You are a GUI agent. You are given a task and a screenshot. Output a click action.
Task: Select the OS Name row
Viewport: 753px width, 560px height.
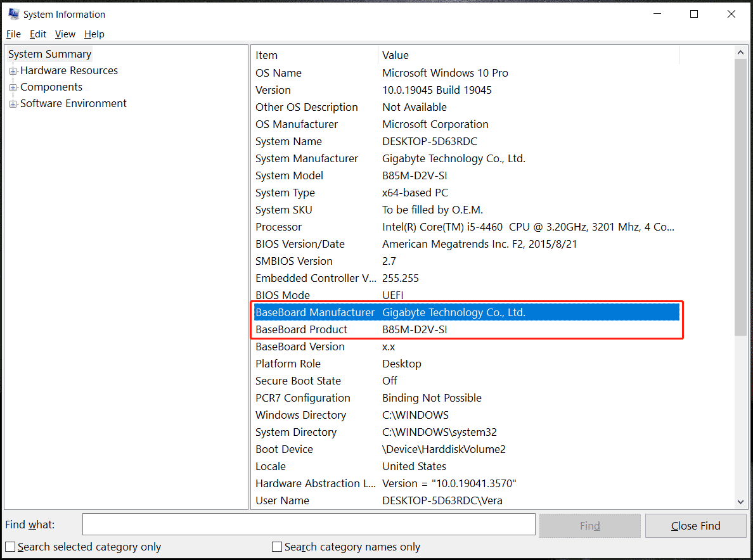(x=467, y=73)
